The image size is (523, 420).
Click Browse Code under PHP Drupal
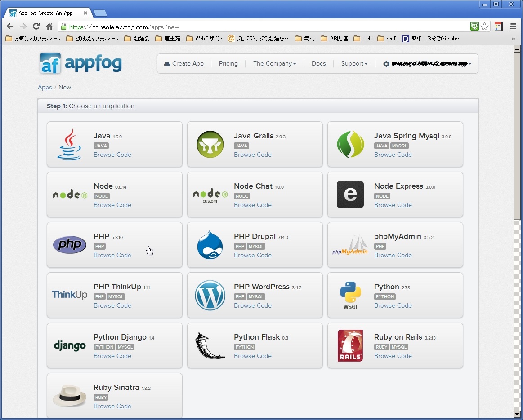(252, 255)
